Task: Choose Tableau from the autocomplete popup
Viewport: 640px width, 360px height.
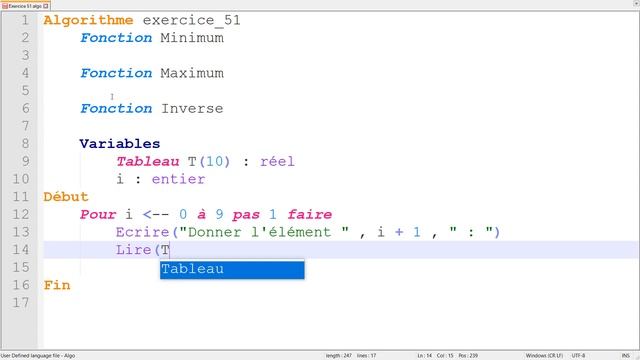Action: (232, 269)
